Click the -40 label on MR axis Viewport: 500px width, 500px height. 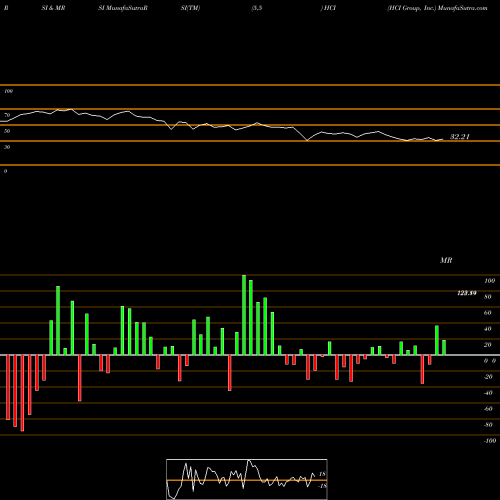[488, 393]
